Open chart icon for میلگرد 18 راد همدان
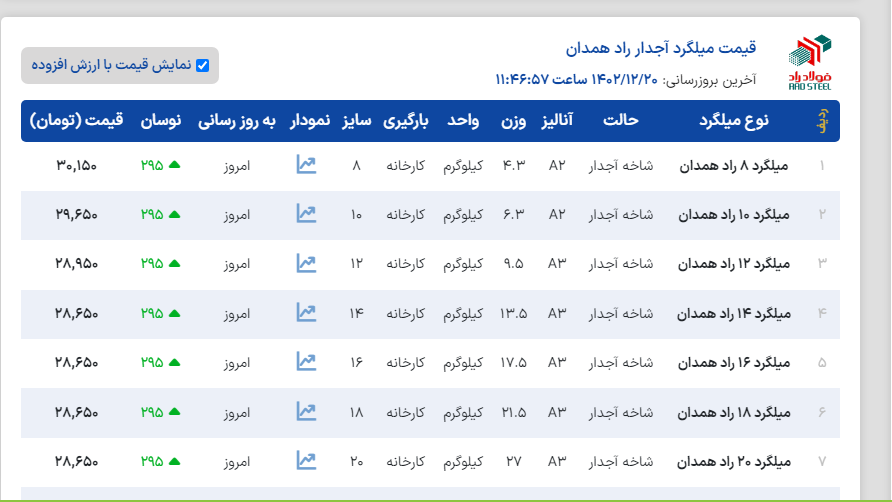892x502 pixels. (x=306, y=412)
